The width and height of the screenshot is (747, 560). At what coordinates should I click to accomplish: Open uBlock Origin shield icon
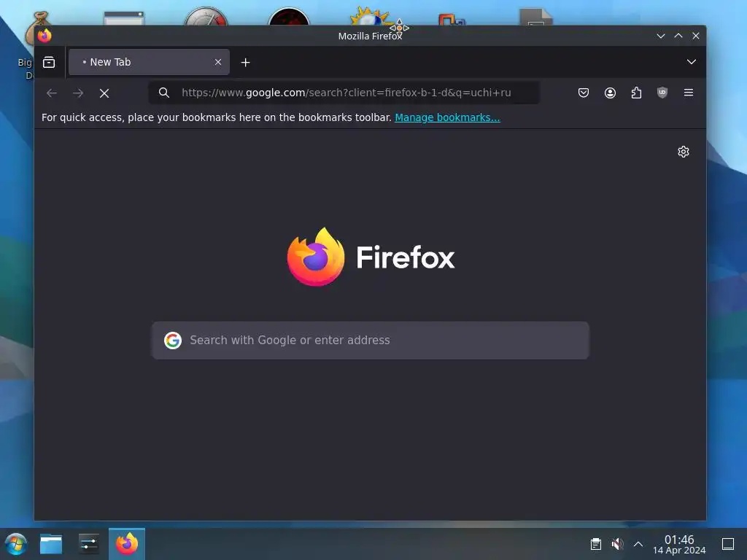[x=662, y=93]
